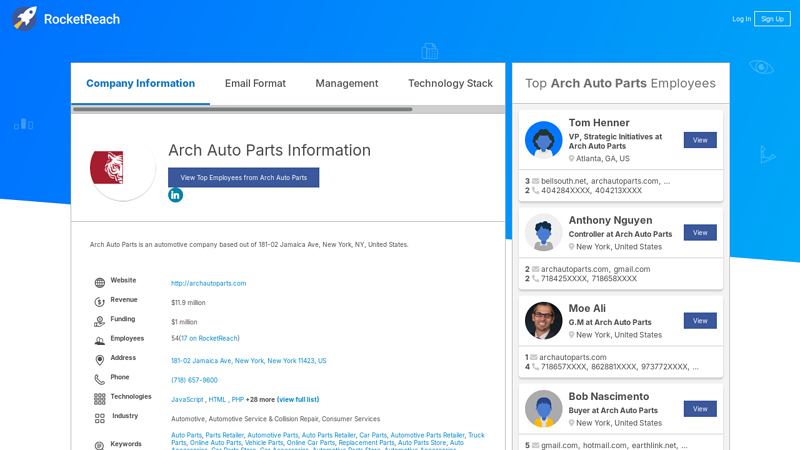Image resolution: width=800 pixels, height=450 pixels.
Task: View Bob Nascimento's profile
Action: point(700,409)
